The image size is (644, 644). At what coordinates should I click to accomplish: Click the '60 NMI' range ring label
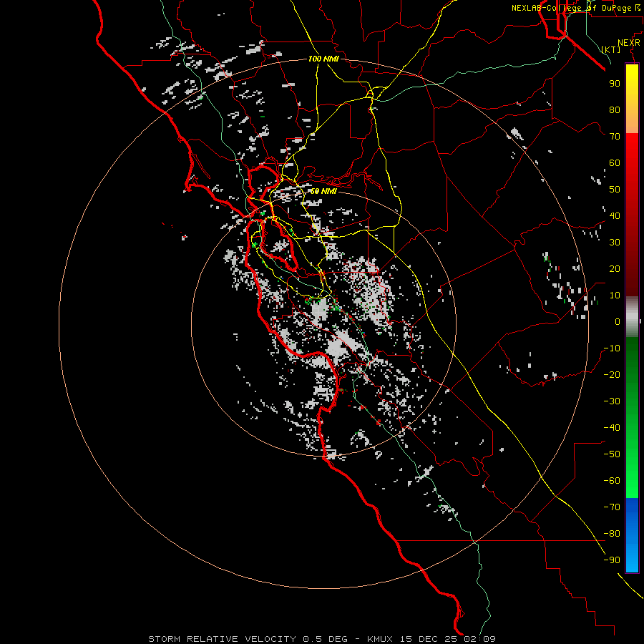click(323, 191)
